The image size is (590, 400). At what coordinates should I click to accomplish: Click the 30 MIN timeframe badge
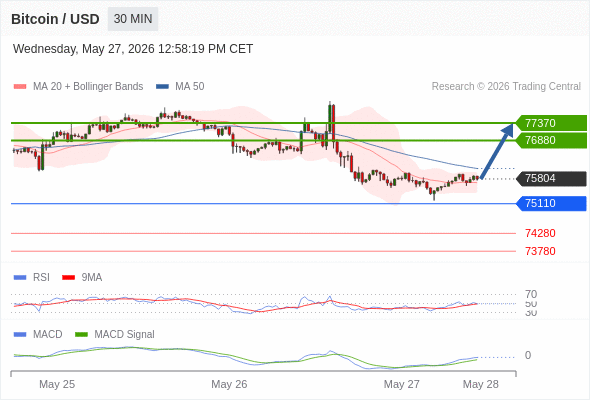click(133, 19)
